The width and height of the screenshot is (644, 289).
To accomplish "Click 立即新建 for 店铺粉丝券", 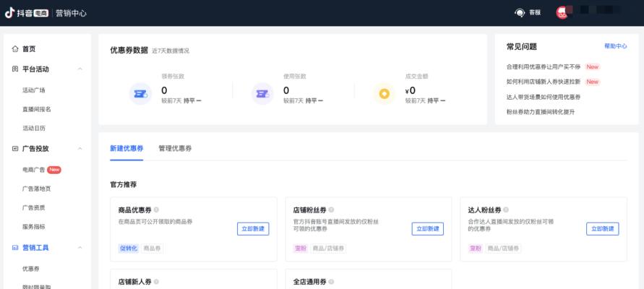I will click(428, 228).
